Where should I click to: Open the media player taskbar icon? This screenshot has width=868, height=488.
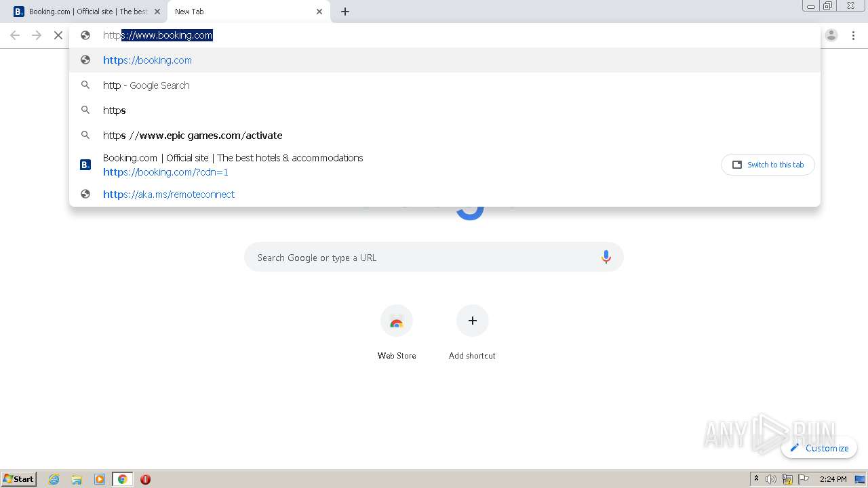[x=100, y=479]
